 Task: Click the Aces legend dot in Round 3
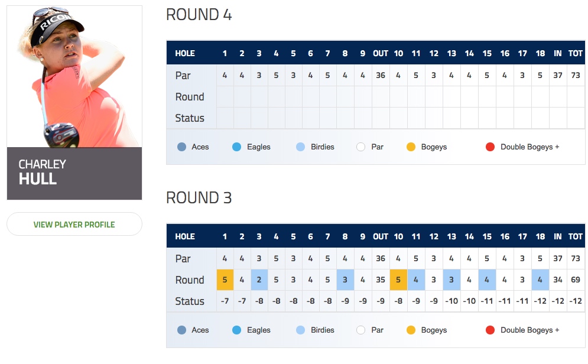[x=181, y=330]
